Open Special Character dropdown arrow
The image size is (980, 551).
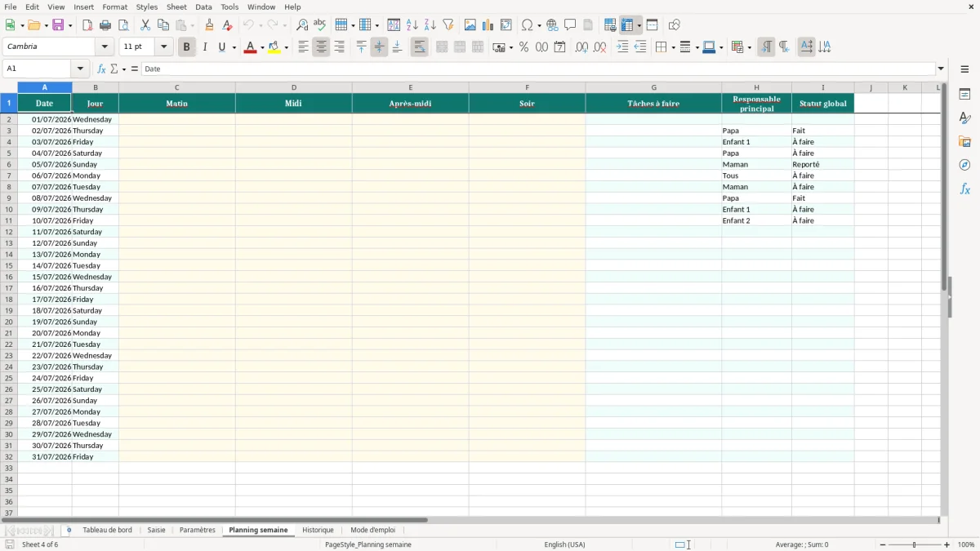tap(539, 25)
